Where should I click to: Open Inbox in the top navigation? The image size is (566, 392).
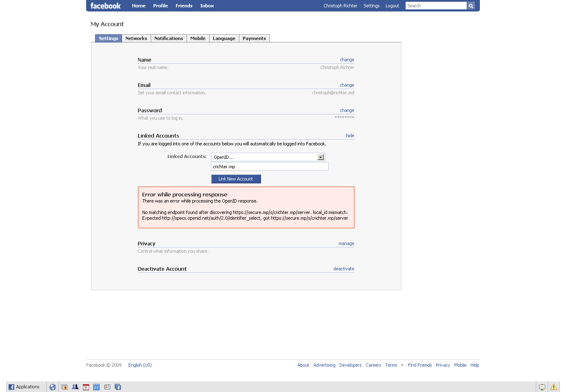pyautogui.click(x=207, y=6)
